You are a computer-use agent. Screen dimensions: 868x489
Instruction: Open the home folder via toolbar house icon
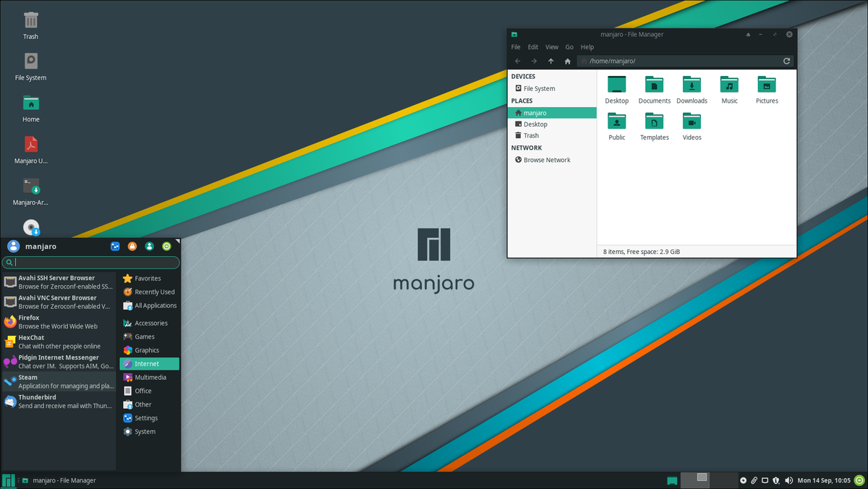click(567, 61)
